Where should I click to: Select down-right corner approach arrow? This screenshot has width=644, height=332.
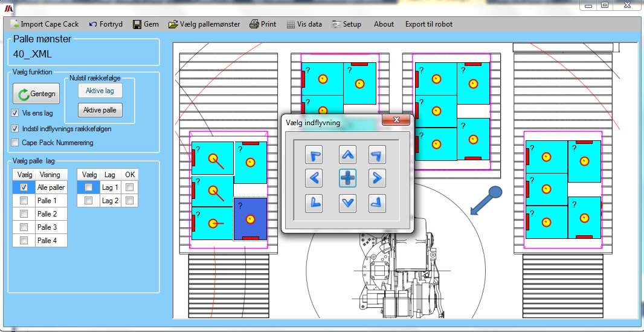377,203
